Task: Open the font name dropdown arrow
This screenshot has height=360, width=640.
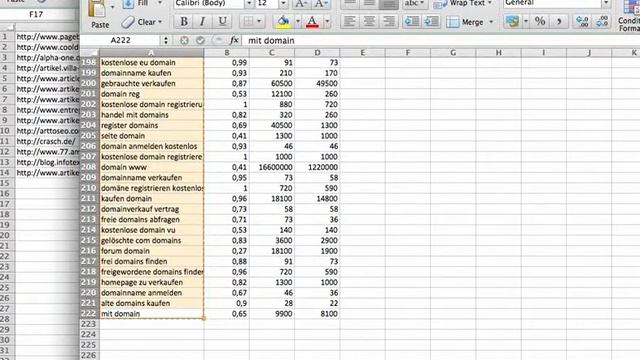Action: pos(249,4)
